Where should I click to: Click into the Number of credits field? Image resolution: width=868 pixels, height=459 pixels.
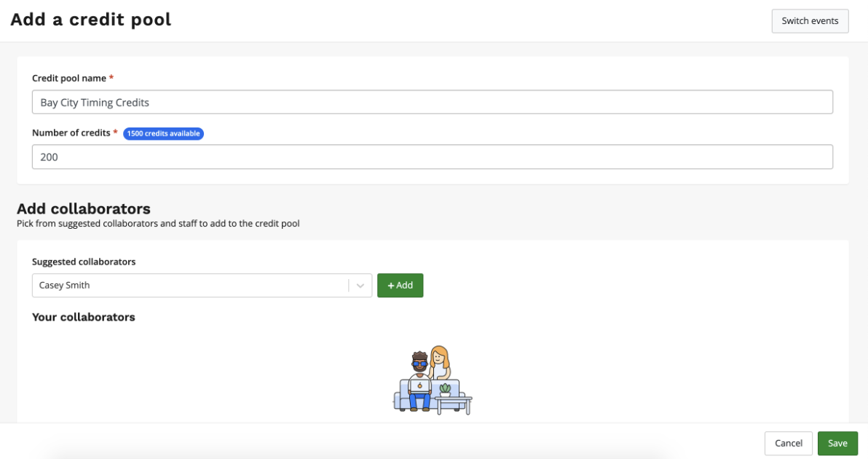click(432, 157)
